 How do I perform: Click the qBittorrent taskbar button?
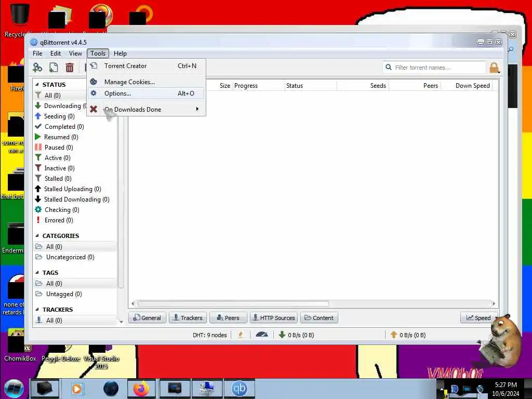point(239,389)
